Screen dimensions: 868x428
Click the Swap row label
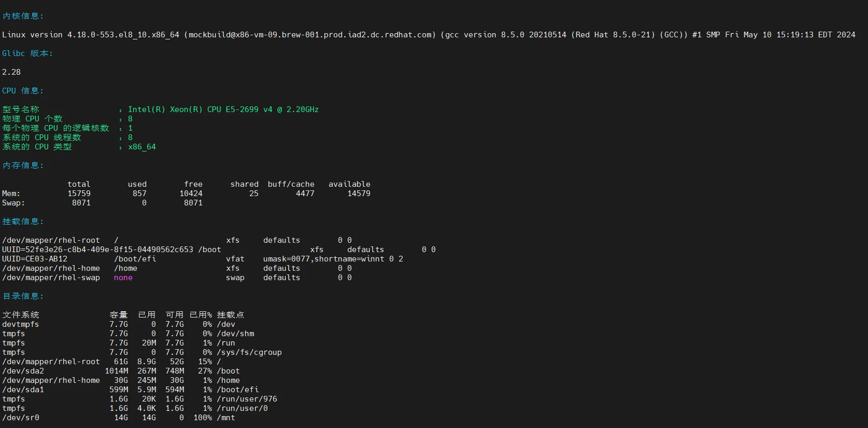(x=13, y=203)
